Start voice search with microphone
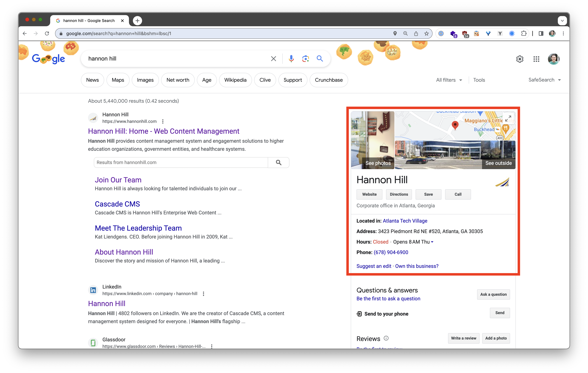The width and height of the screenshot is (588, 373). click(291, 59)
